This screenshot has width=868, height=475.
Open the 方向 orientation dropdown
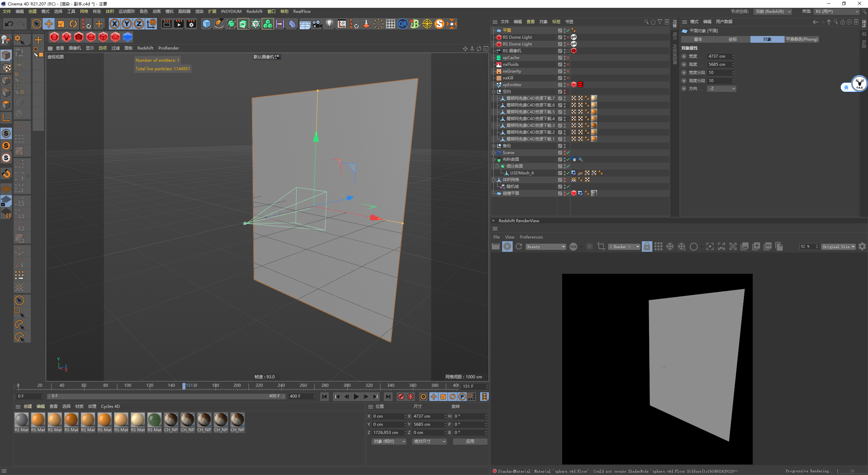[721, 89]
